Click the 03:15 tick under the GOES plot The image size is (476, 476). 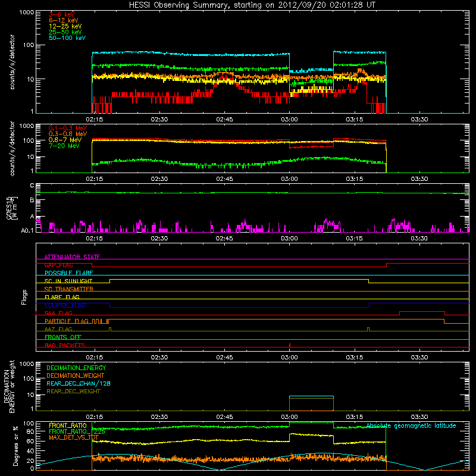point(354,239)
